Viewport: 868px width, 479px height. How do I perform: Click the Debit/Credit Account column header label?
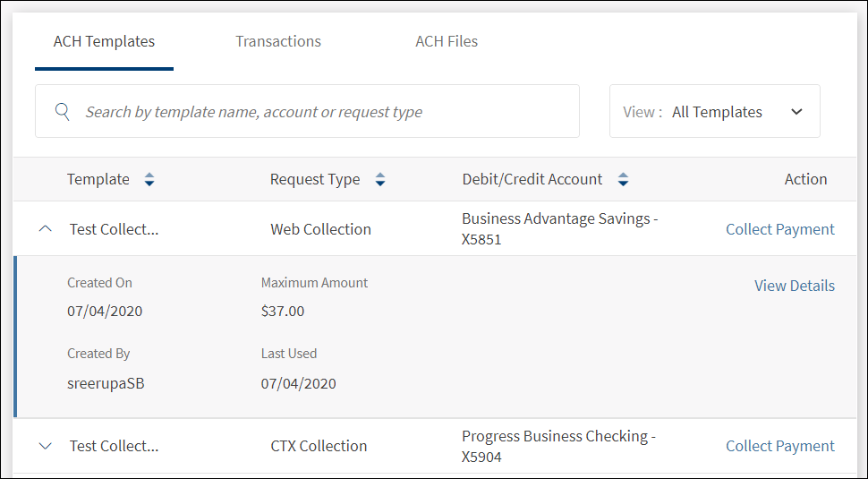coord(532,179)
